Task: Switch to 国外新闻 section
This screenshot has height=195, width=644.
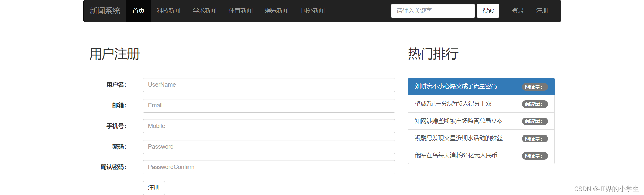Action: 313,11
